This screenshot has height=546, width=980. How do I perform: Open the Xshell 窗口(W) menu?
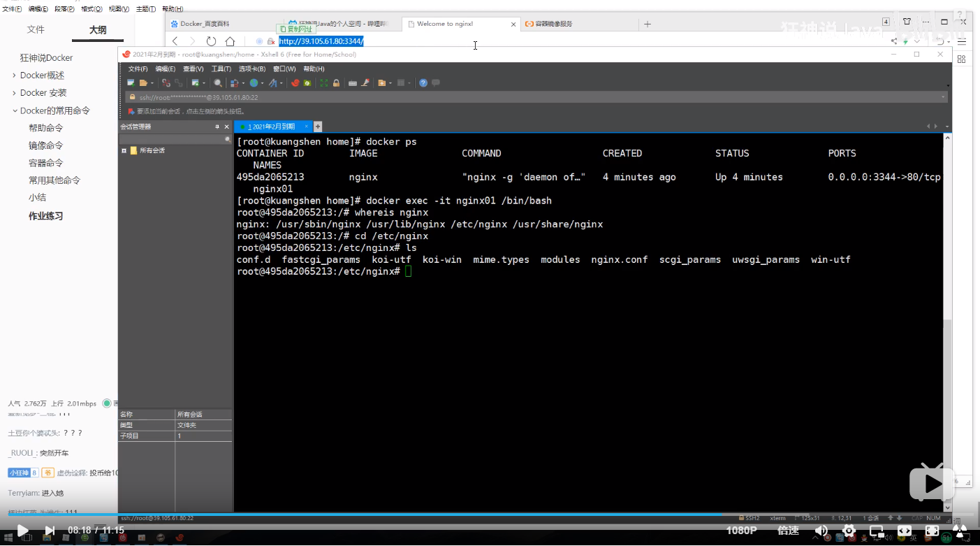pyautogui.click(x=284, y=69)
